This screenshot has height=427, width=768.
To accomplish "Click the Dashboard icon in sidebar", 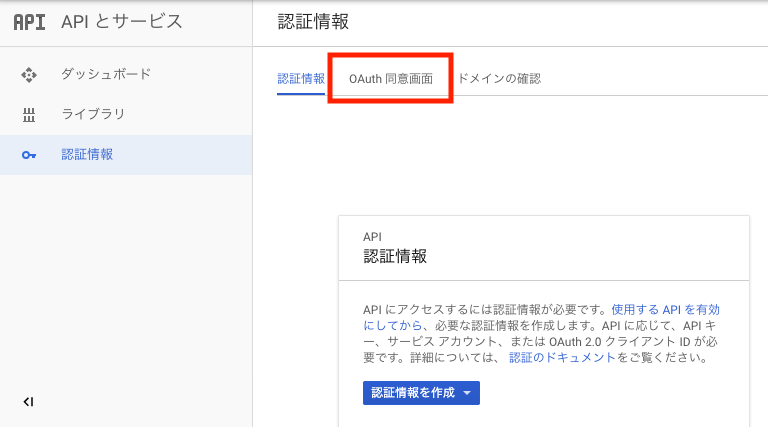I will 29,75.
